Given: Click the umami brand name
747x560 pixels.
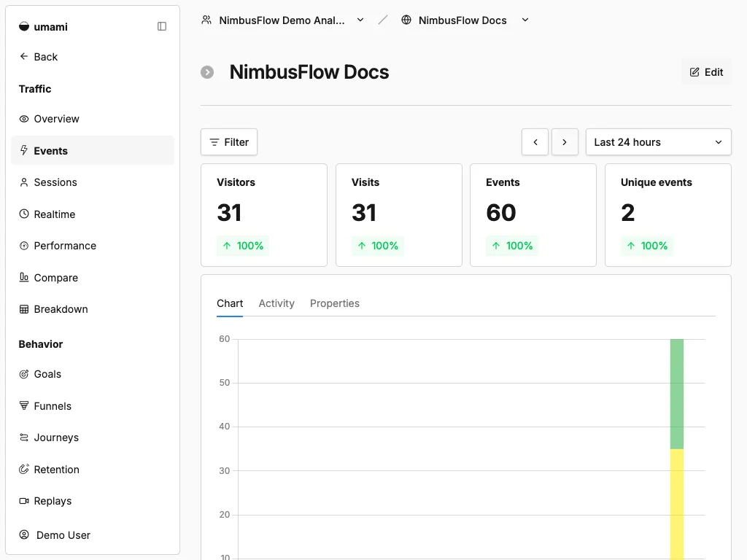Looking at the screenshot, I should (x=50, y=27).
